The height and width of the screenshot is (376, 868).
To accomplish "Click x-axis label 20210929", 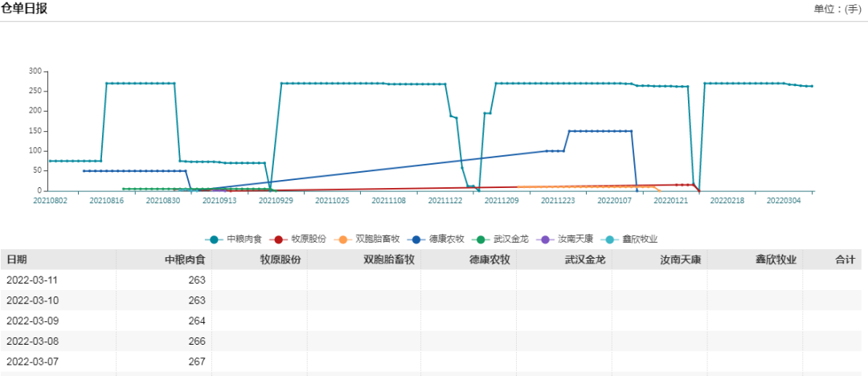I will coord(276,201).
